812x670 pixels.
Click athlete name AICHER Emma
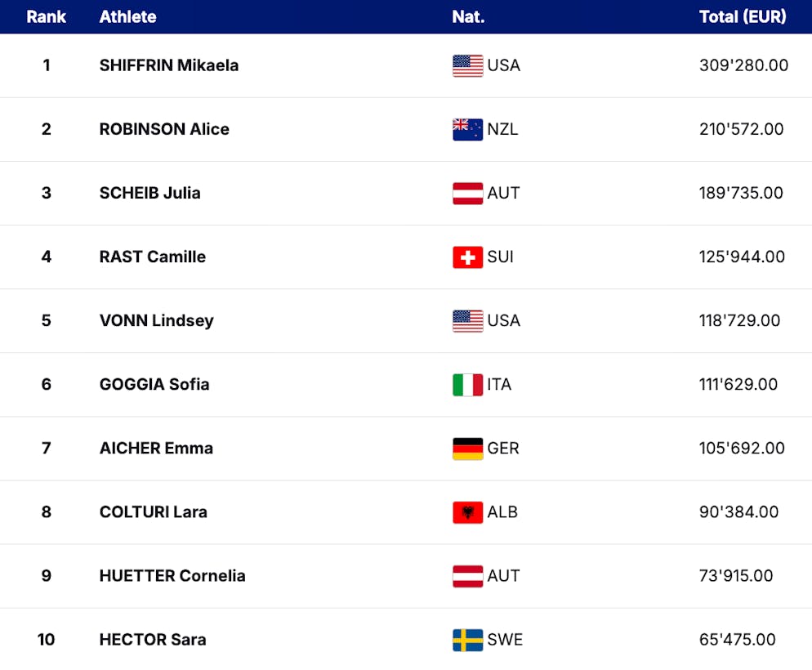[x=156, y=448]
